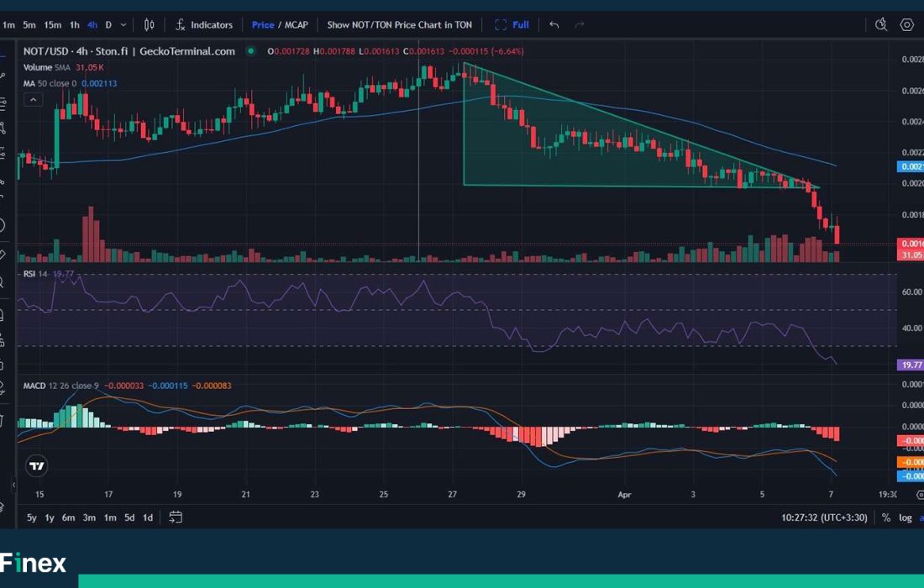This screenshot has width=924, height=588.
Task: Select the 15m timeframe
Action: coord(52,25)
